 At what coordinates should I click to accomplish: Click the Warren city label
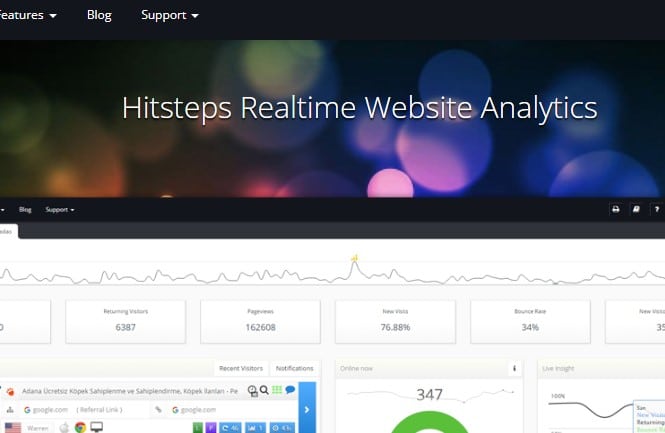point(37,428)
